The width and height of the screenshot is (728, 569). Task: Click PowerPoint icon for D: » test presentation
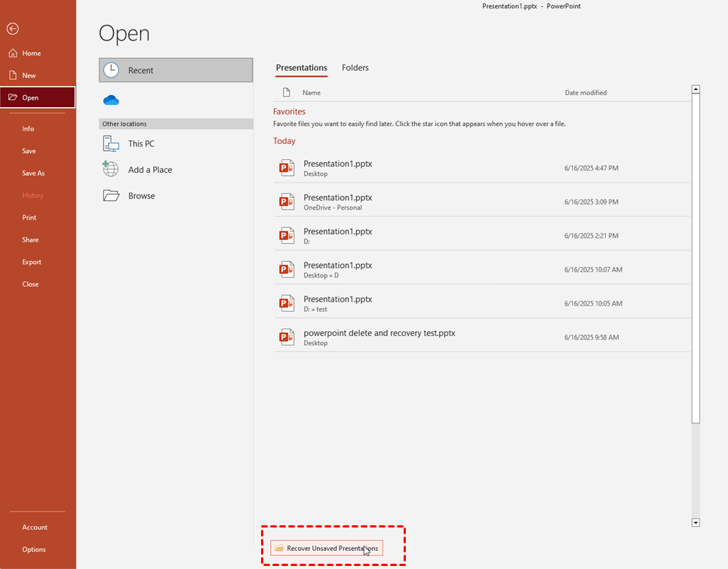(287, 303)
